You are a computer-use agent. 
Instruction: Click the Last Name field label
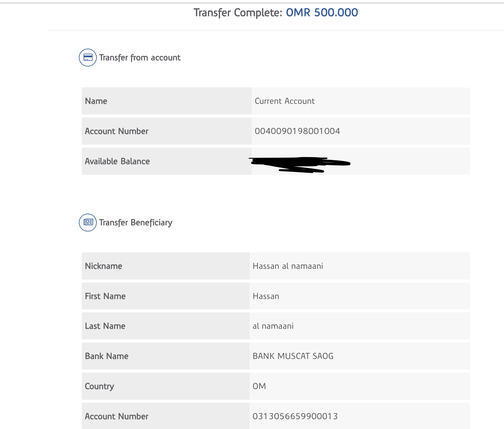coord(105,326)
